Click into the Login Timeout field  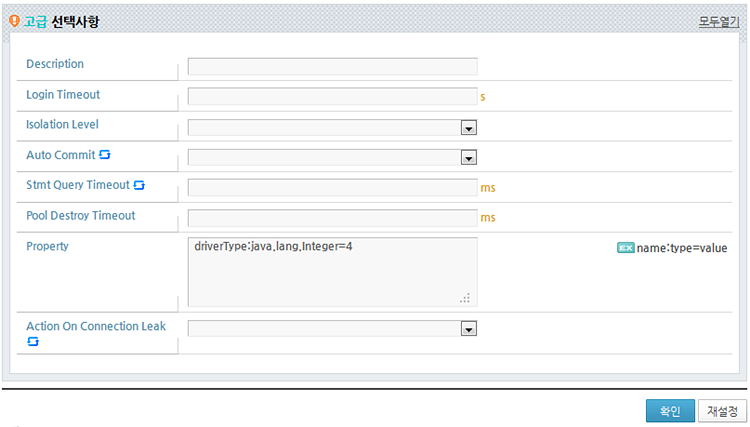pos(332,96)
